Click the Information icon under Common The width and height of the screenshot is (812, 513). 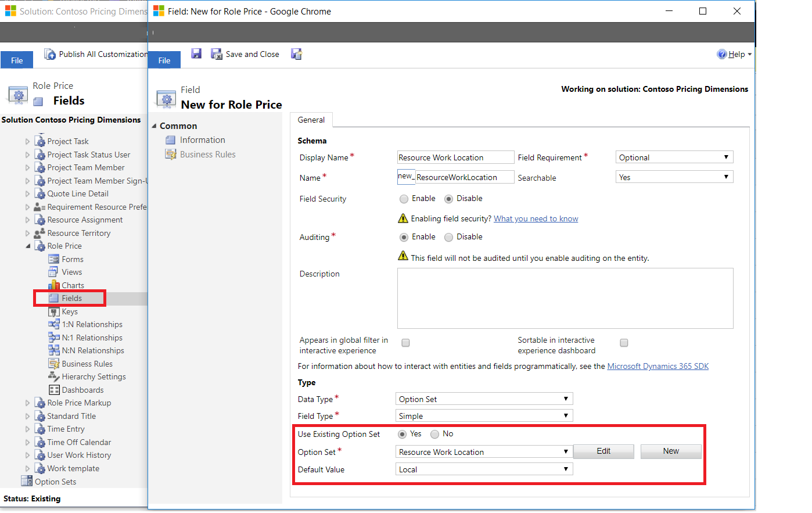pyautogui.click(x=171, y=139)
